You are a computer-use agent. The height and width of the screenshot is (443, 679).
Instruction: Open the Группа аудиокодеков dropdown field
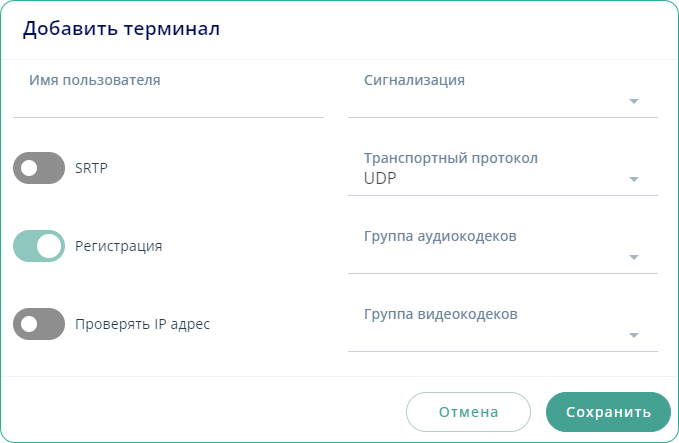click(x=490, y=256)
